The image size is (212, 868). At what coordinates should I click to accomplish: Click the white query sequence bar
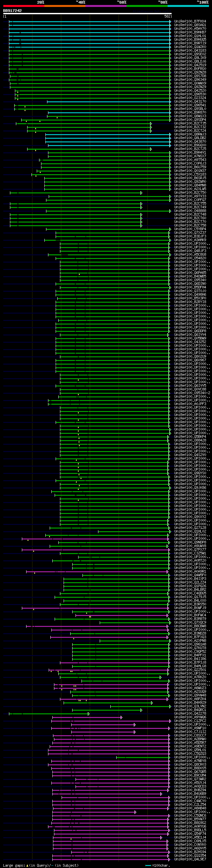pos(87,14)
